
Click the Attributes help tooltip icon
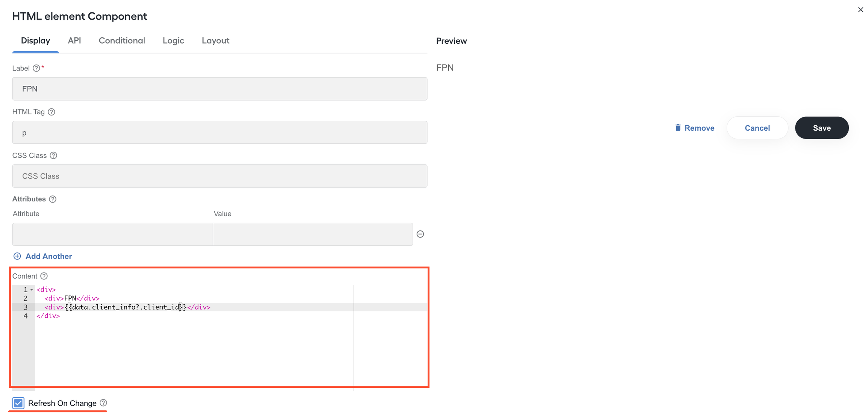pos(53,199)
